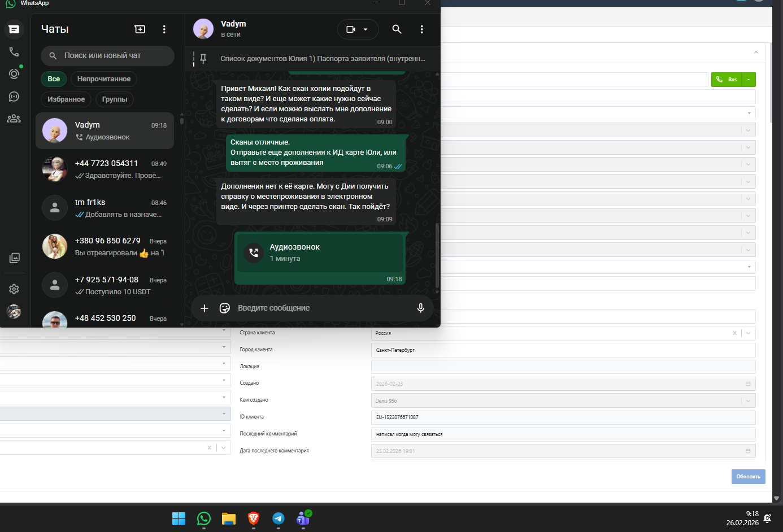Open the +48 452 530 250 chat
This screenshot has height=532, width=783.
point(105,318)
